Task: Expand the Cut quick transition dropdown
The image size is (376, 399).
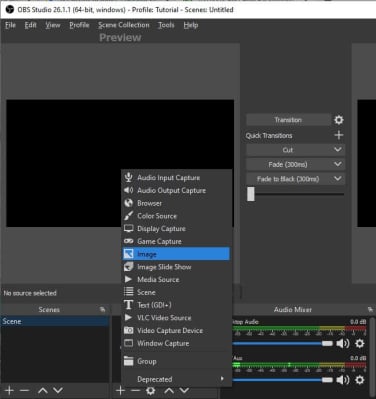Action: 338,150
